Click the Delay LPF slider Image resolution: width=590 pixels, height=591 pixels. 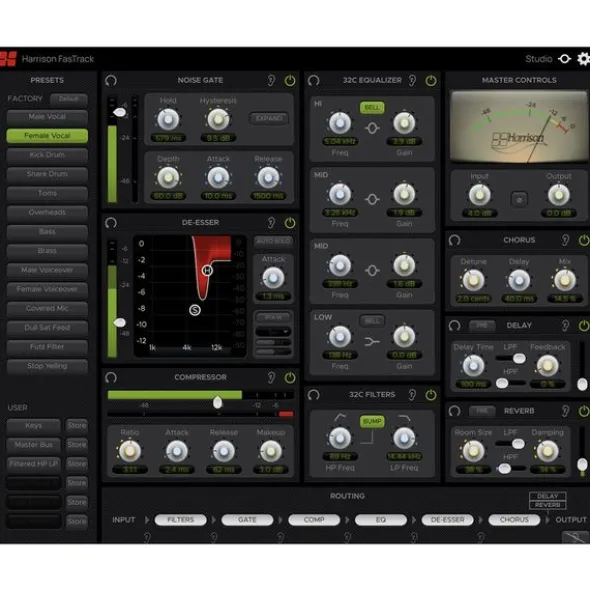[x=511, y=358]
